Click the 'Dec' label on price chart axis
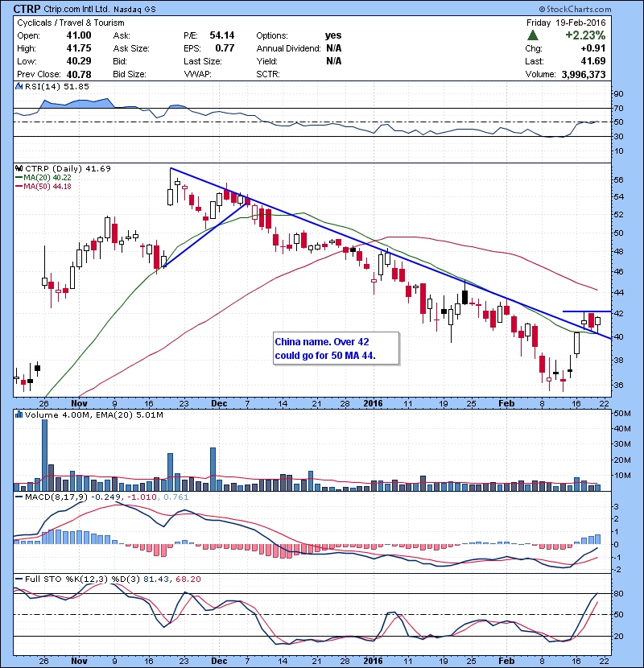The image size is (644, 668). tap(219, 403)
